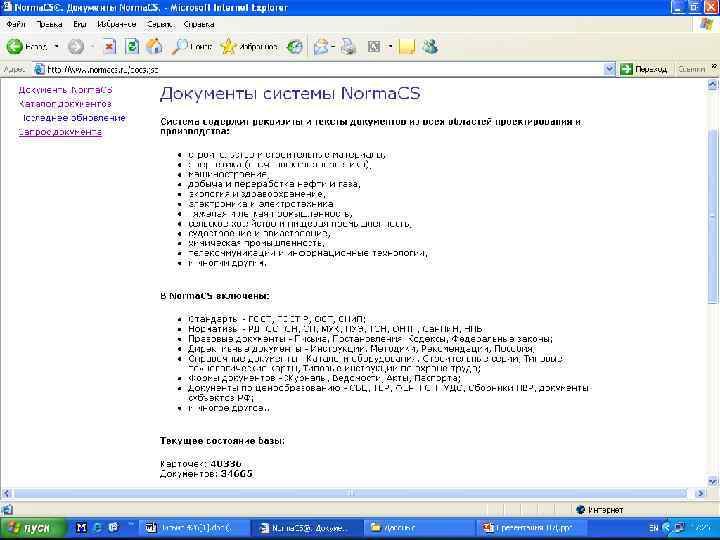The height and width of the screenshot is (540, 720).
Task: Stop page loading with the red X icon
Action: click(x=109, y=46)
